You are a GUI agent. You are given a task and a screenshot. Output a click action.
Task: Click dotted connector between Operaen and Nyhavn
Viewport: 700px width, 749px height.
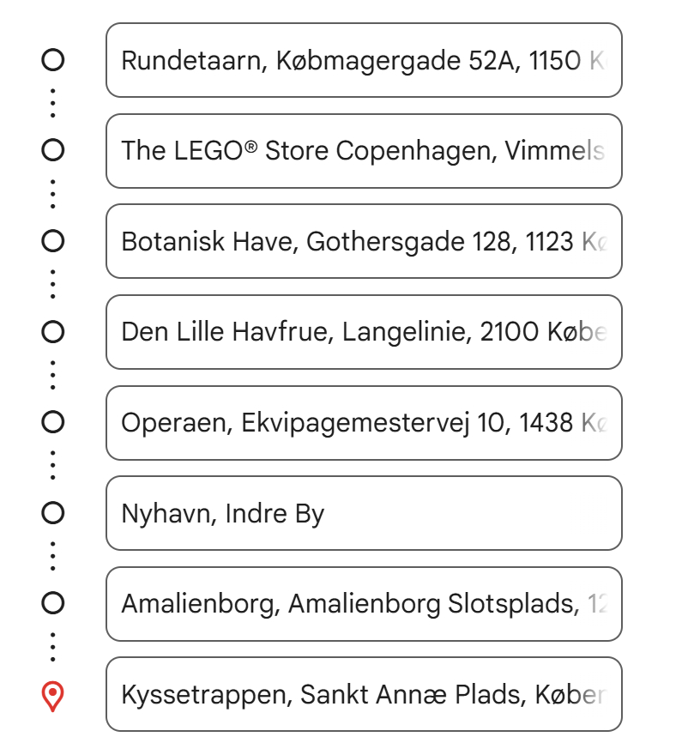point(53,467)
